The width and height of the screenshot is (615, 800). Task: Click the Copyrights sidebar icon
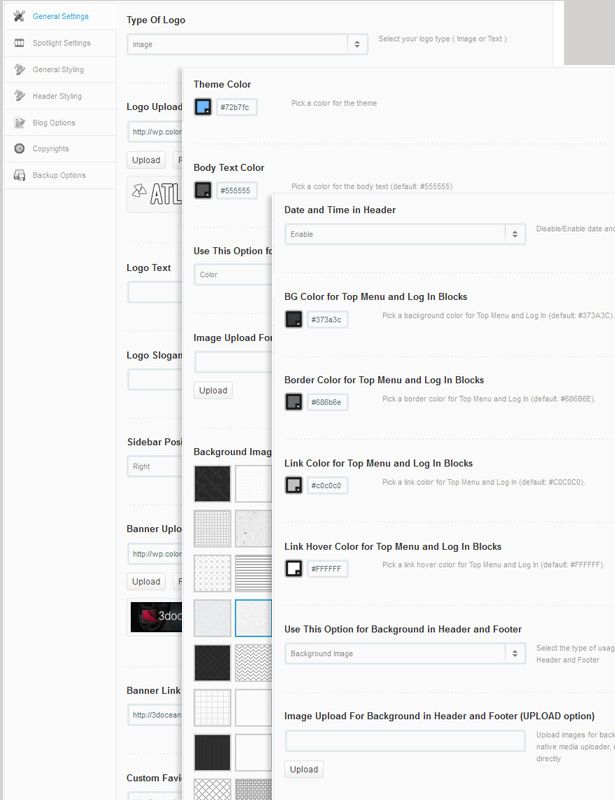tap(20, 149)
